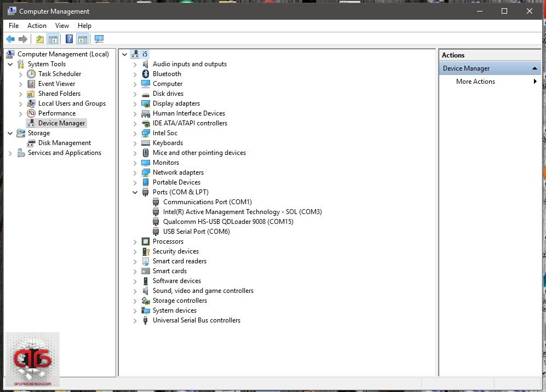Click the Disk Management icon in the tree
The width and height of the screenshot is (546, 392).
[x=31, y=143]
